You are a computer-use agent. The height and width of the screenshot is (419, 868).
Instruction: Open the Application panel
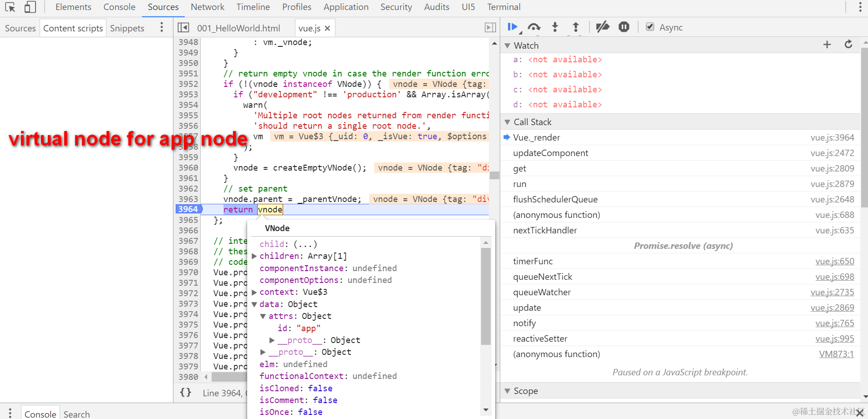pyautogui.click(x=346, y=7)
